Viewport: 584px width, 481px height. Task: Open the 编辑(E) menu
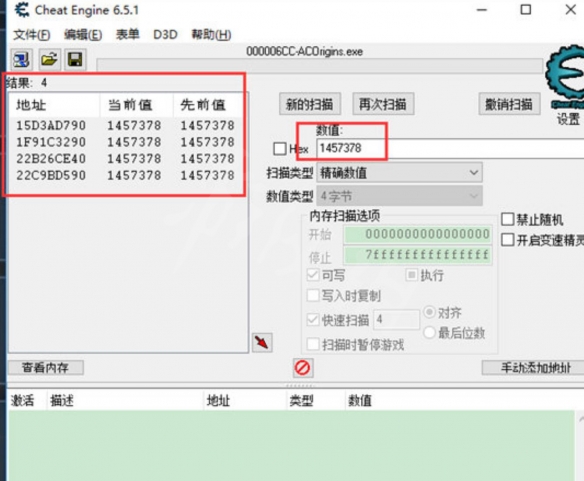pos(83,35)
